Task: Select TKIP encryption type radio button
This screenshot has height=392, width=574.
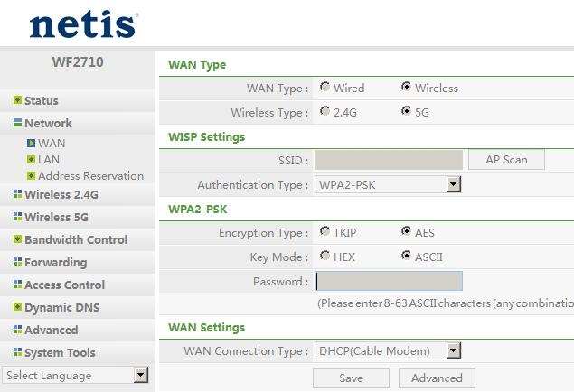Action: click(x=325, y=231)
